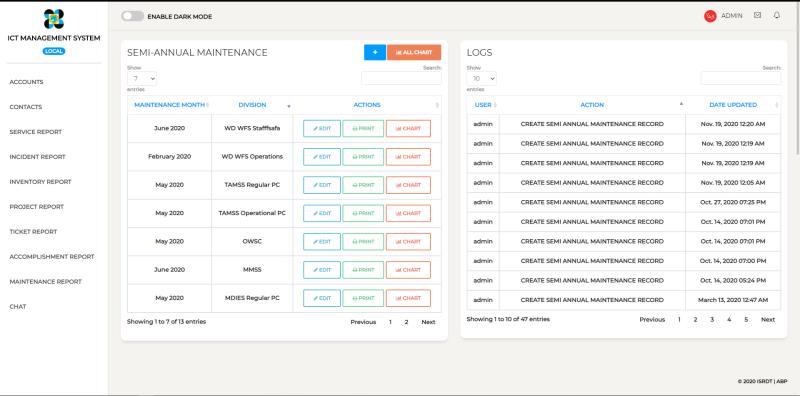
Task: Open the ADMIN user menu
Action: point(731,16)
